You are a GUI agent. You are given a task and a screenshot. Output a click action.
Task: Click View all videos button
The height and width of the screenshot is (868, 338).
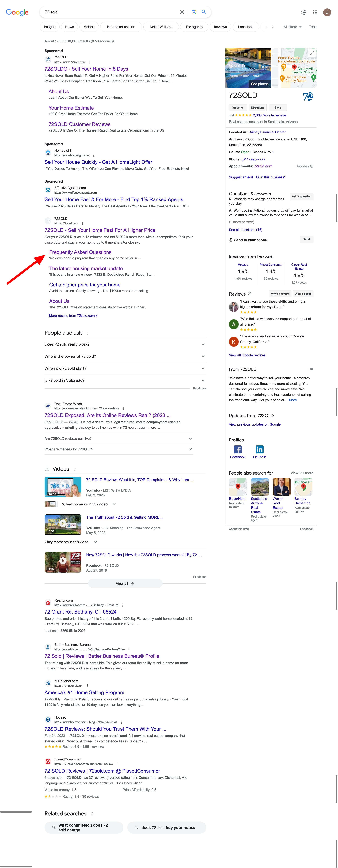[x=125, y=584]
